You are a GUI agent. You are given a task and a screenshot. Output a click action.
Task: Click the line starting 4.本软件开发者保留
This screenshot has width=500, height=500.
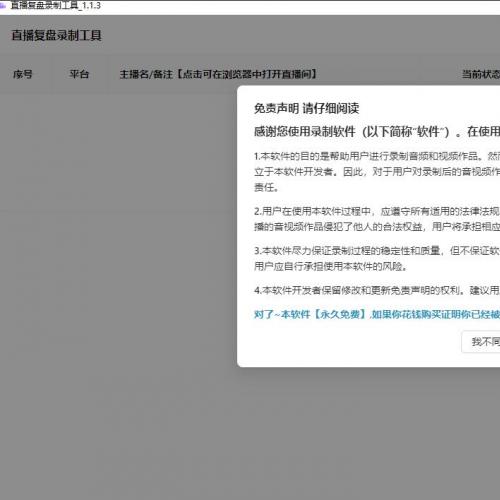(377, 290)
